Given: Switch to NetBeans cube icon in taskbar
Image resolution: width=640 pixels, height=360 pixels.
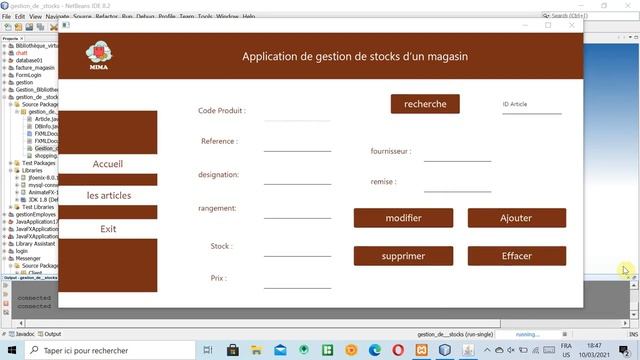Looking at the screenshot, I should pos(445,350).
